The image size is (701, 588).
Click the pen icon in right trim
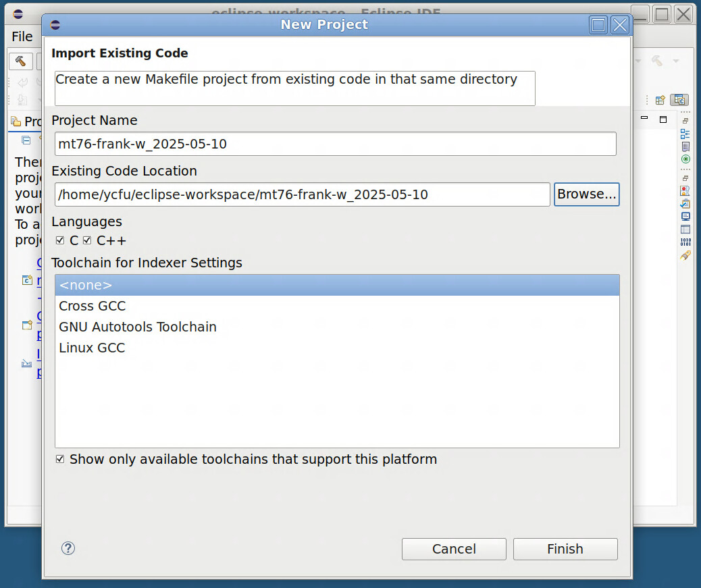685,255
